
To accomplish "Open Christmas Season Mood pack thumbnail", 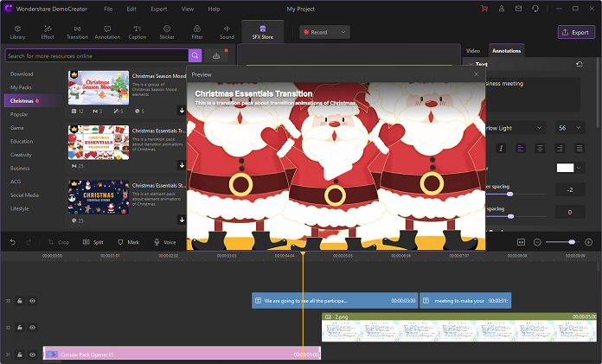I will click(99, 87).
